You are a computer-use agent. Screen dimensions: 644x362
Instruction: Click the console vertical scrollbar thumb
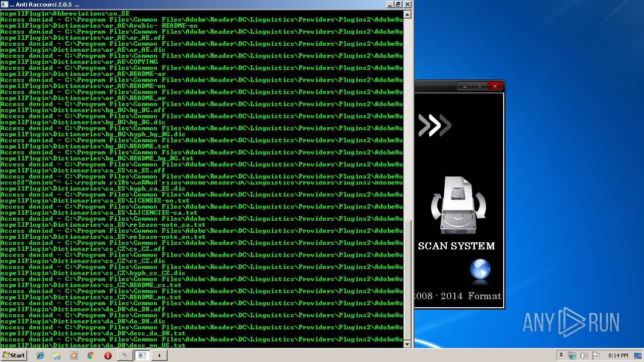(408, 279)
